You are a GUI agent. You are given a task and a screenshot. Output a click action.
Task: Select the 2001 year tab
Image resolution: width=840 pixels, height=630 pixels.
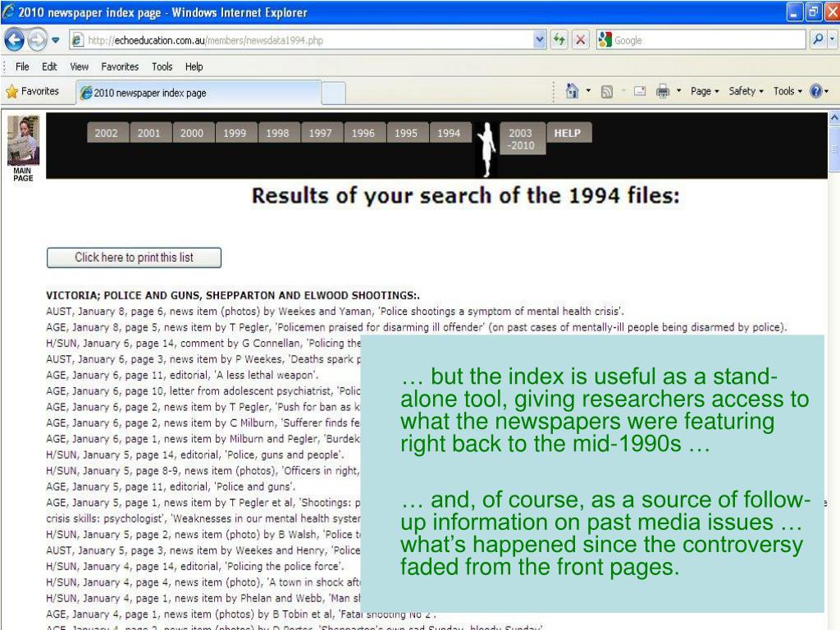click(x=151, y=133)
